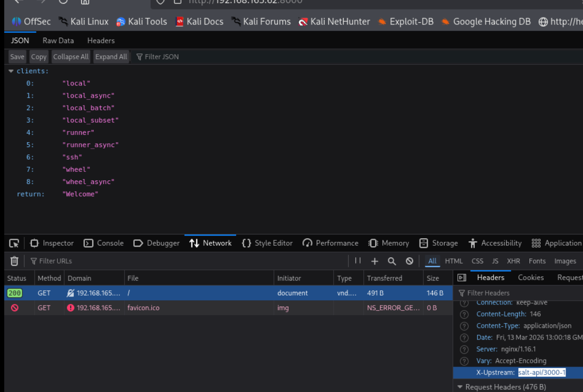Click help icon next to Content-Type header

(465, 326)
